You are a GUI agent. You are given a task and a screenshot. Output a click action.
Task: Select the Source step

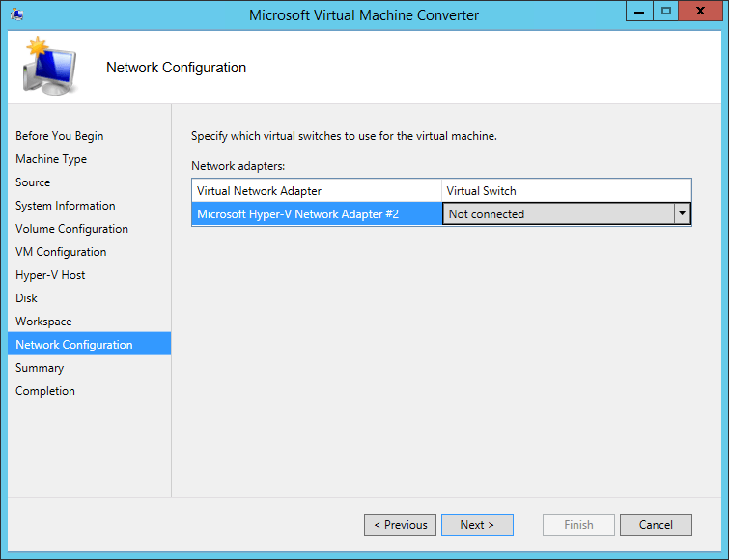[x=33, y=182]
